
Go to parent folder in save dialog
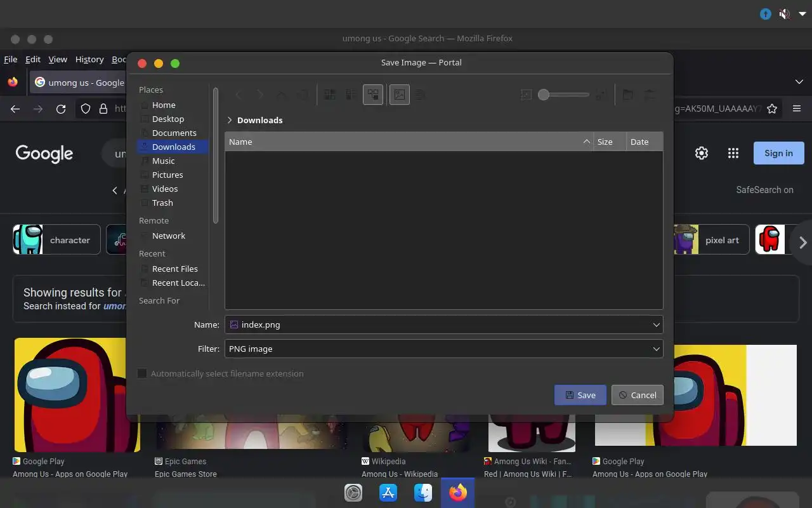(282, 95)
